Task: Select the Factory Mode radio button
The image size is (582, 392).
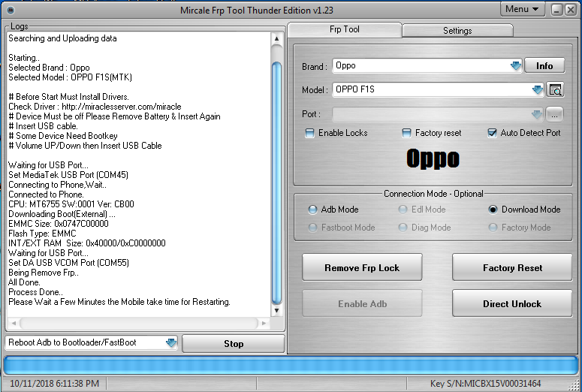Action: click(493, 228)
